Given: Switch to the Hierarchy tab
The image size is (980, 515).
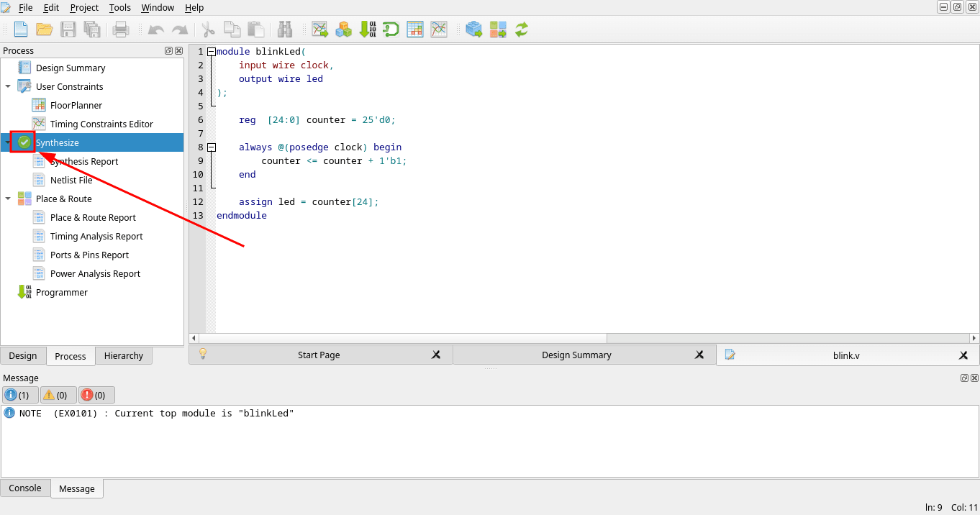Looking at the screenshot, I should tap(124, 355).
